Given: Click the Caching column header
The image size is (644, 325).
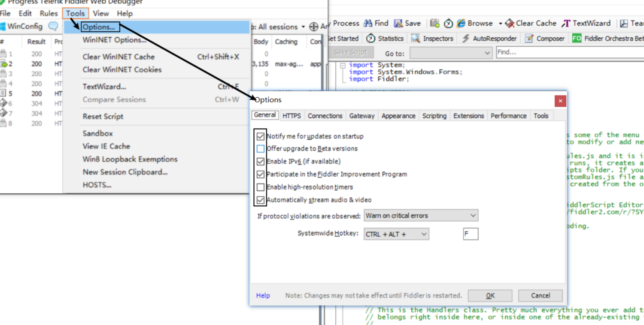Looking at the screenshot, I should [x=286, y=42].
